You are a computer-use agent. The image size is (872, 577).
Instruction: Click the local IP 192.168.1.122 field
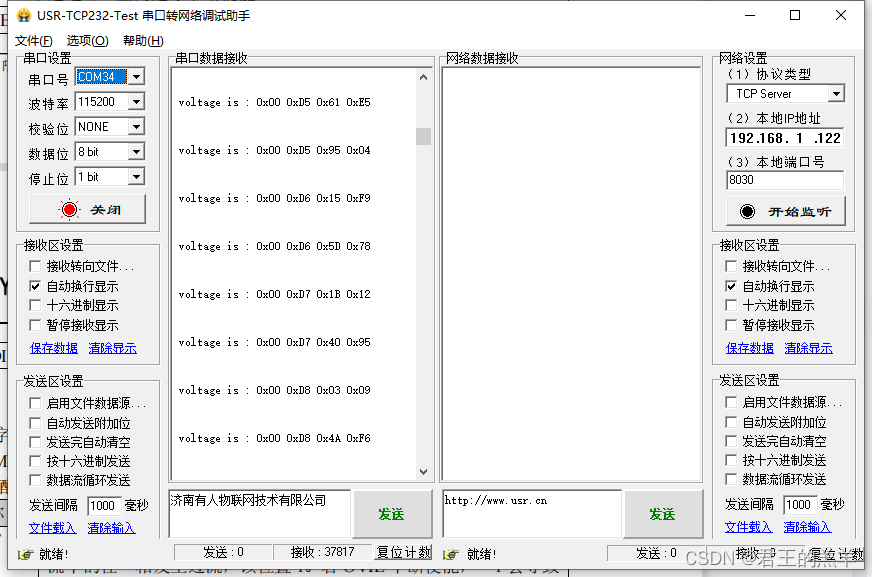click(785, 138)
